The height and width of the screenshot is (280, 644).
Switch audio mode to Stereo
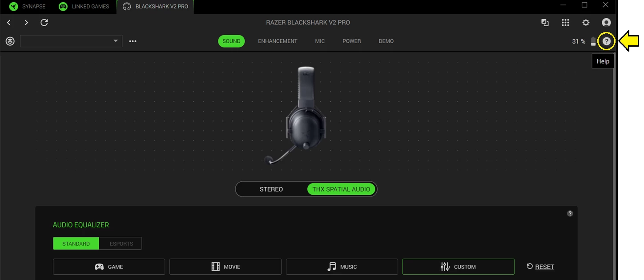coord(271,189)
